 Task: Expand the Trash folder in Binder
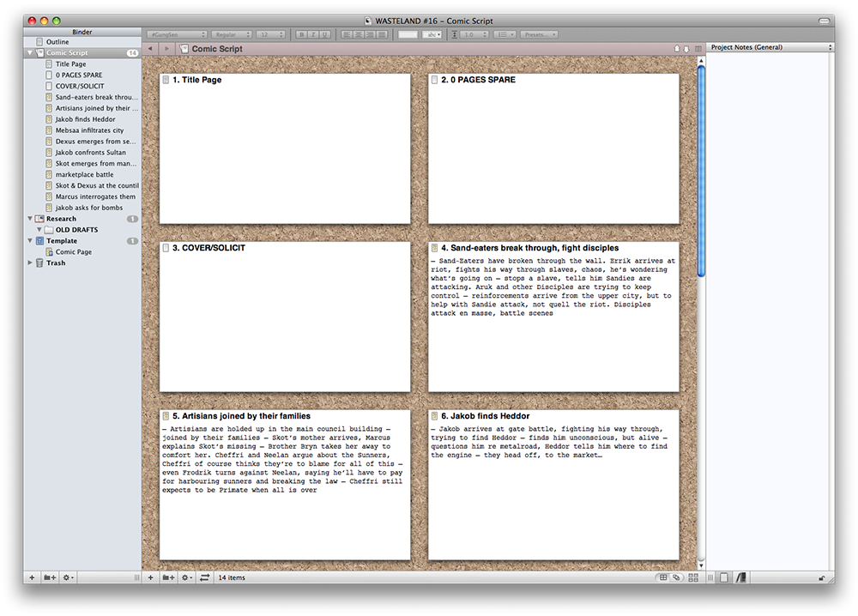pyautogui.click(x=31, y=263)
